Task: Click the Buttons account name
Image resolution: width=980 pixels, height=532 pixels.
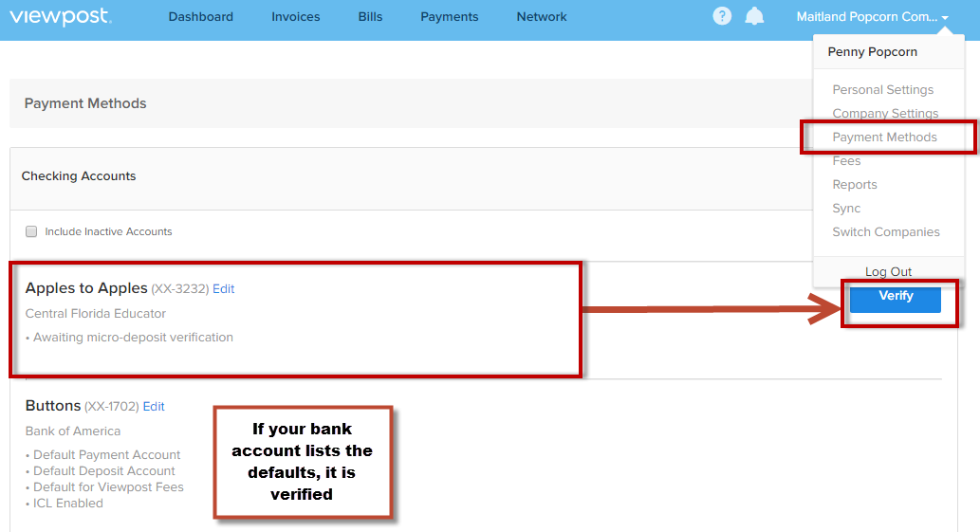Action: [x=53, y=406]
